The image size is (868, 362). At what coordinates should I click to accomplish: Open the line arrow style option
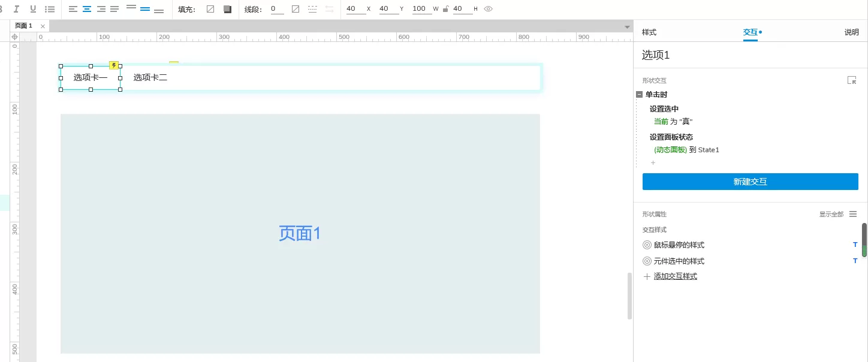pyautogui.click(x=330, y=9)
